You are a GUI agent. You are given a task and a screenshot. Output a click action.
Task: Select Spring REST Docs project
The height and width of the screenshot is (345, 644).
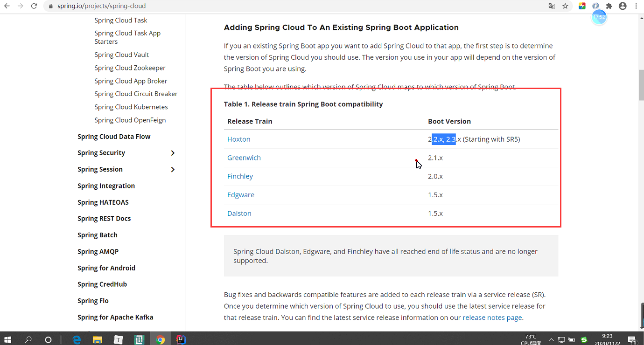(104, 219)
